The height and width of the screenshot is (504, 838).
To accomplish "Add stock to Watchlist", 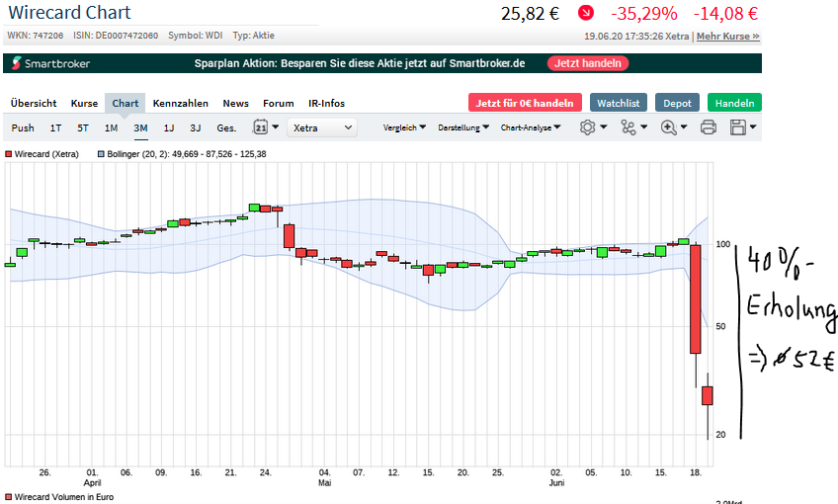I will pyautogui.click(x=619, y=103).
